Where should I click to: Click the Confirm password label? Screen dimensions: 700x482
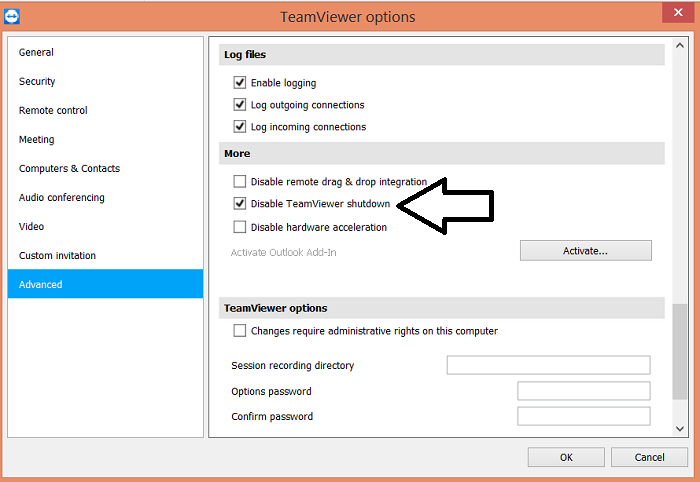(x=272, y=416)
